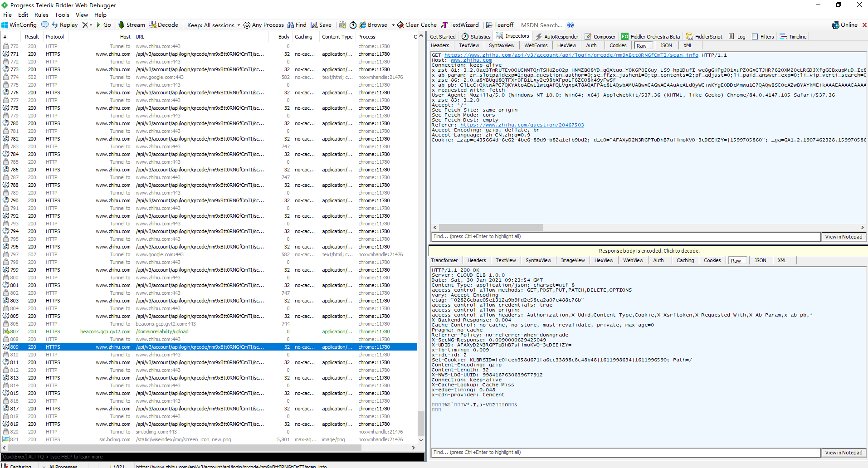The height and width of the screenshot is (468, 868).
Task: Toggle Capturing in status bar
Action: tap(16, 466)
